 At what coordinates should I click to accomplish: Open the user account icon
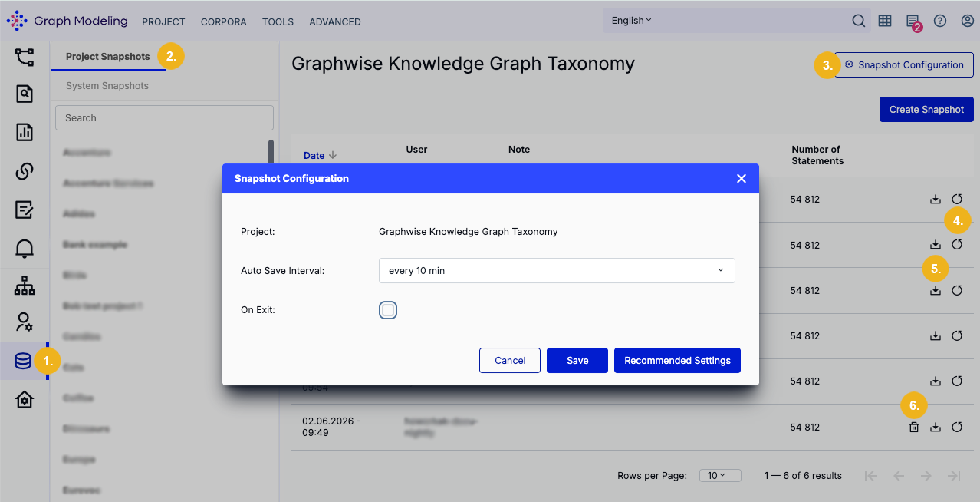[968, 21]
